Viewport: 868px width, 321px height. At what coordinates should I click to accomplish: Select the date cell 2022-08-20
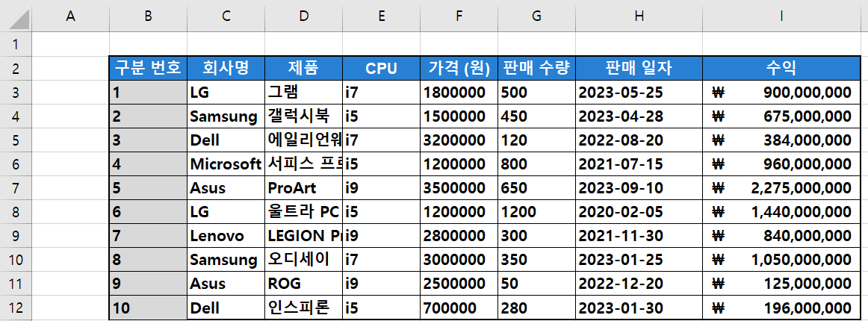[639, 140]
